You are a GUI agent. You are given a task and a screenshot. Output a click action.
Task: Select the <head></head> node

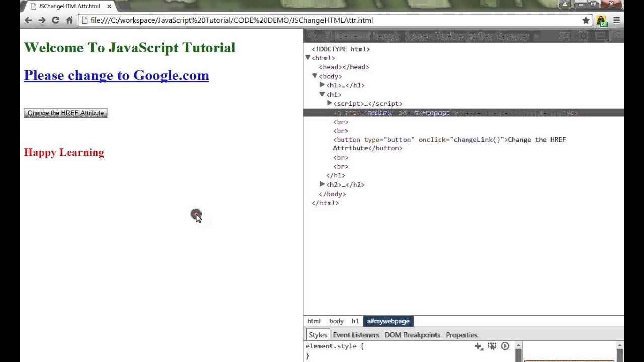pyautogui.click(x=344, y=67)
